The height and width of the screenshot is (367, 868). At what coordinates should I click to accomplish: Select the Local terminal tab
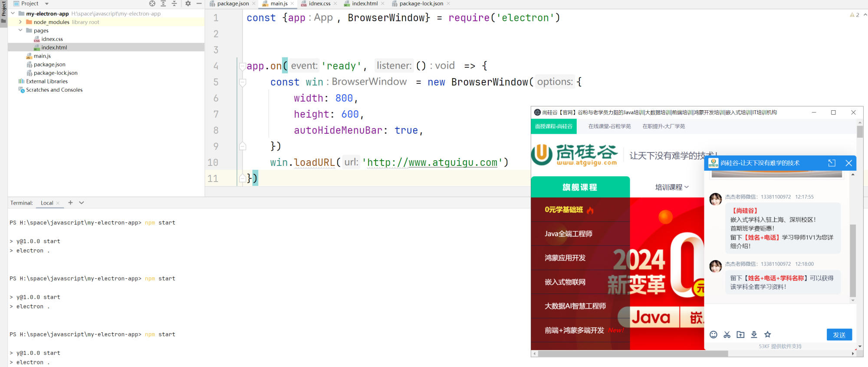click(47, 203)
